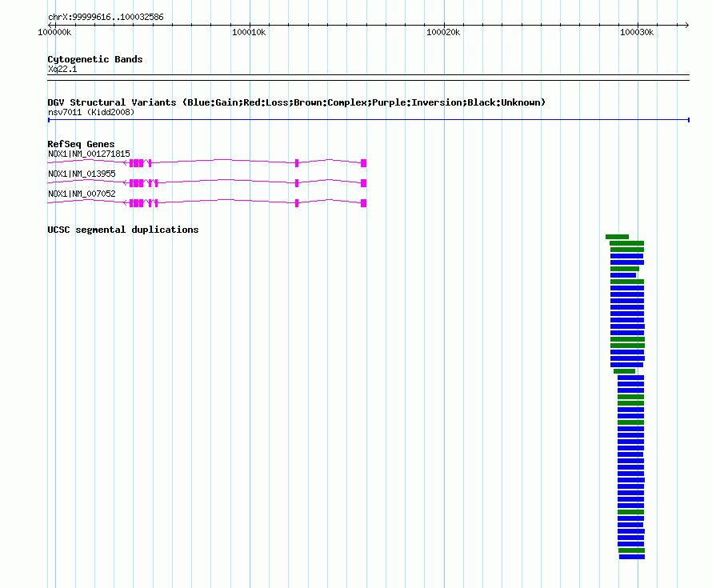Image resolution: width=712 pixels, height=588 pixels.
Task: Click the blue nsv7011 structural variant line
Action: 368,120
